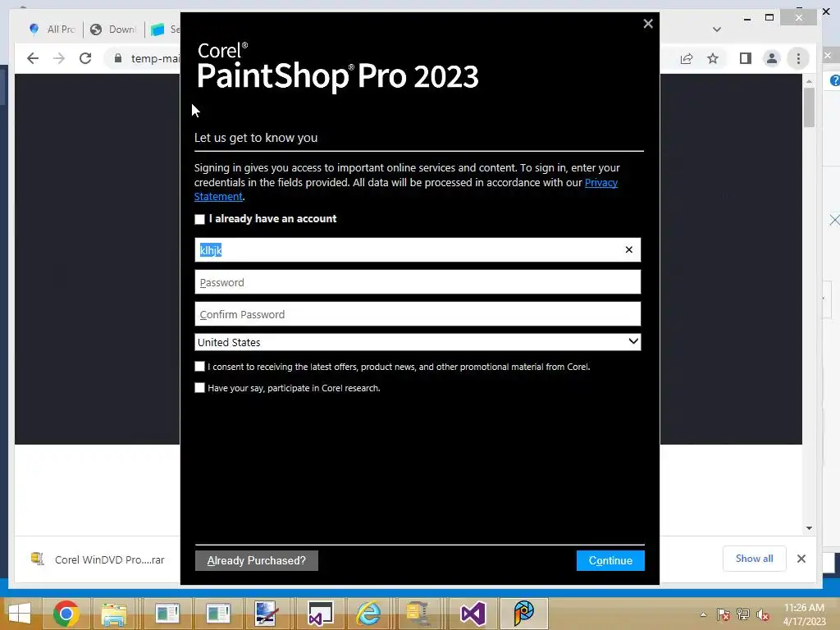Maximize the Chrome browser window

(x=769, y=18)
